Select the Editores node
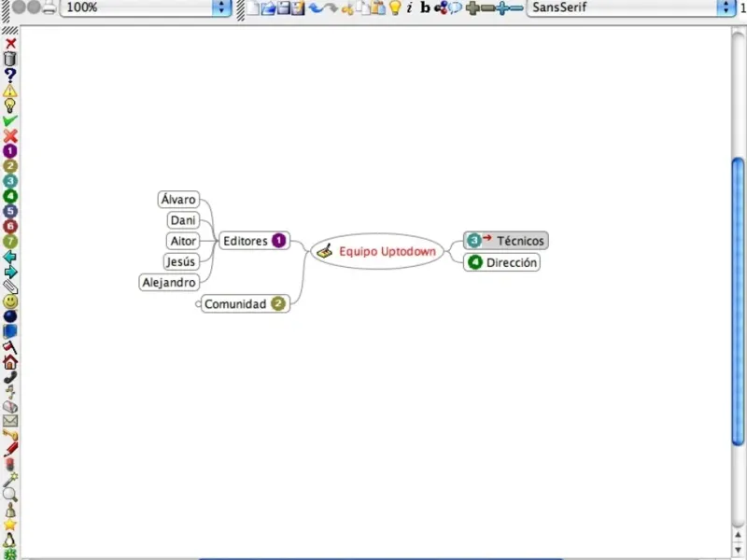This screenshot has width=747, height=560. 254,241
